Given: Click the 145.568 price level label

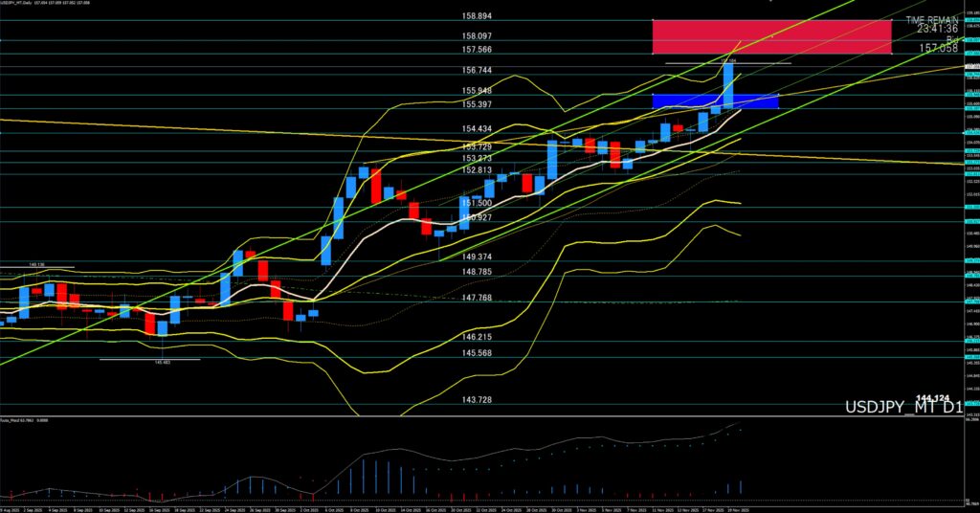Looking at the screenshot, I should [477, 353].
